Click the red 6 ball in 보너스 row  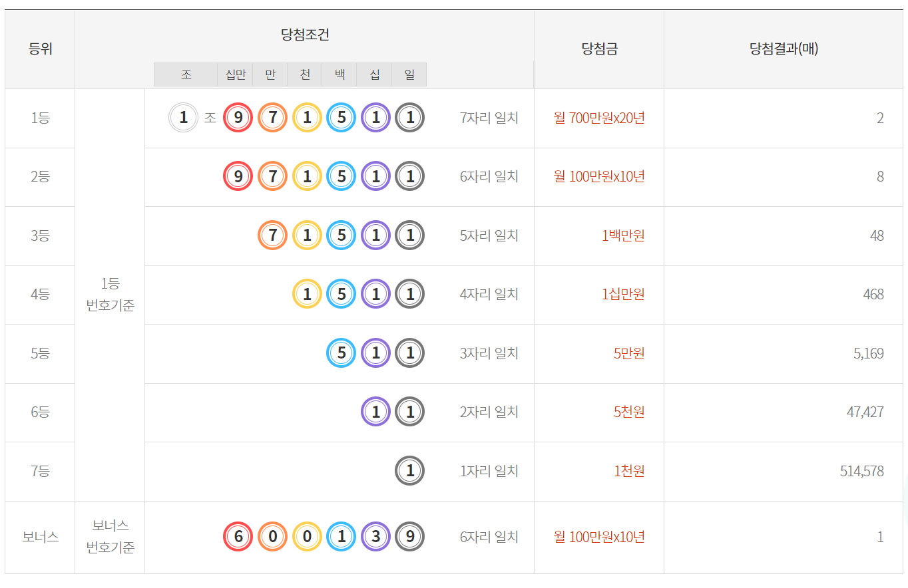[238, 537]
